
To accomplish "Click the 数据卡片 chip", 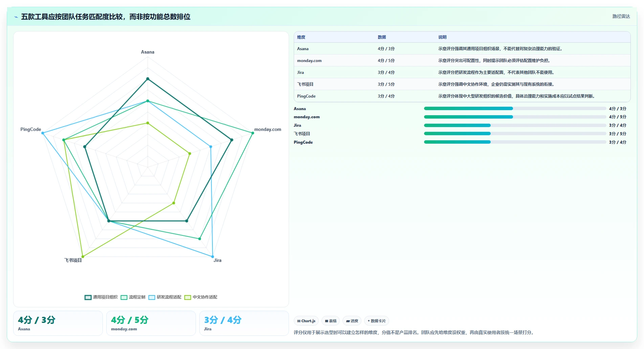I will (x=376, y=321).
